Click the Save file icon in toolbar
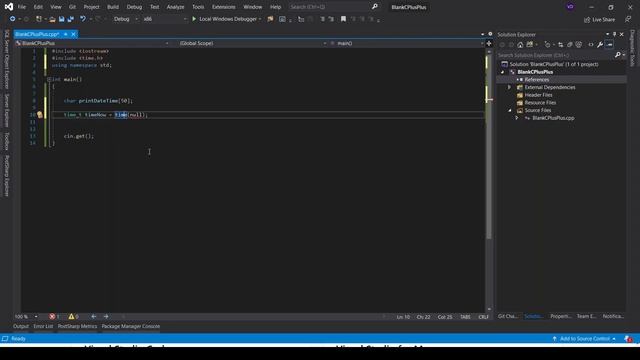This screenshot has height=360, width=640. coord(61,19)
